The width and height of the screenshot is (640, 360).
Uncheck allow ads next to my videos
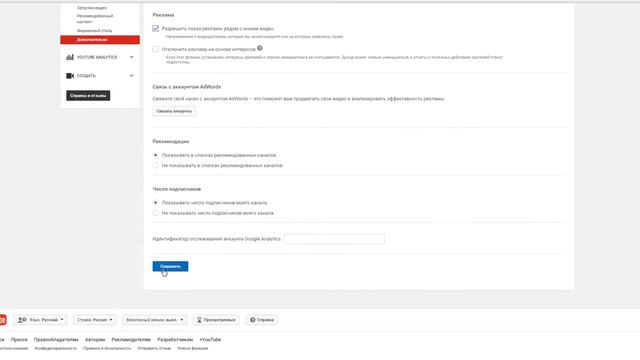156,29
